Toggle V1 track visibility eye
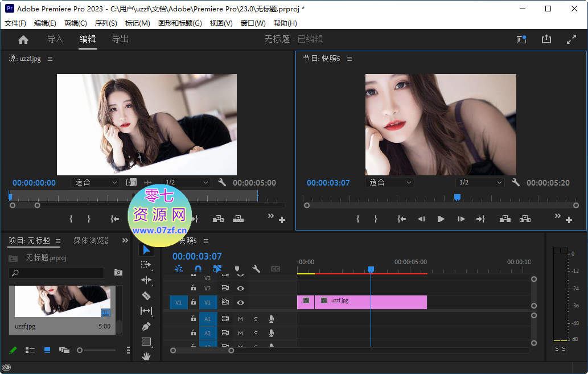Screen dimensions: 588x374 [x=241, y=303]
